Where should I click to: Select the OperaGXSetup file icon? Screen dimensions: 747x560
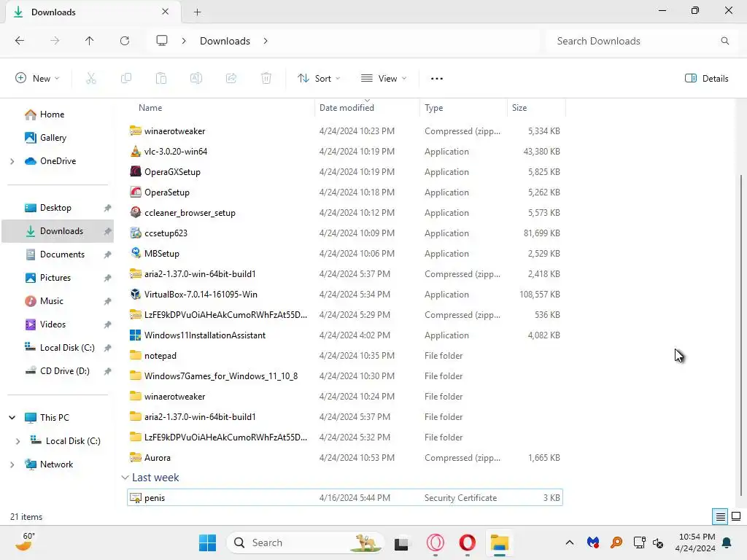tap(136, 172)
